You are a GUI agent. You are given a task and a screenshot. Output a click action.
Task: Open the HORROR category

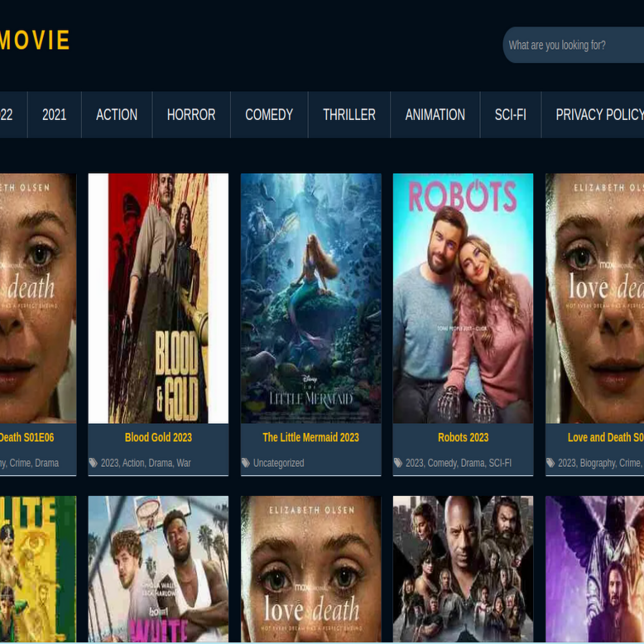(x=191, y=115)
